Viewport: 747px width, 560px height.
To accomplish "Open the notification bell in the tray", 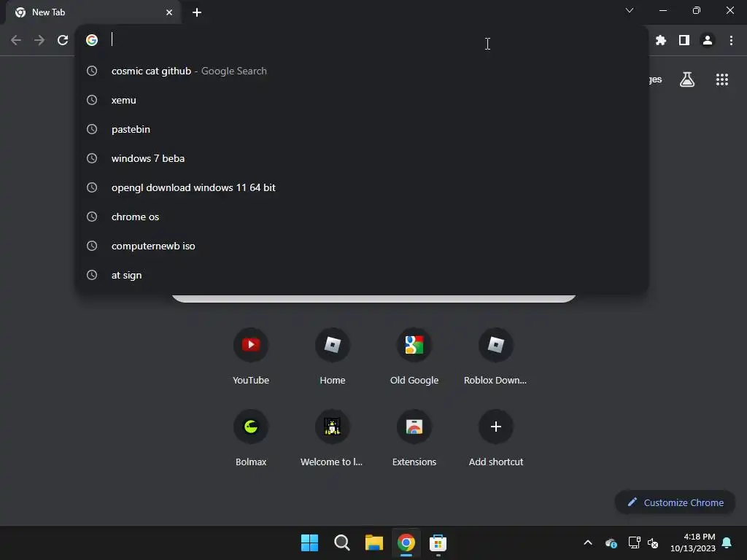I will pos(727,542).
